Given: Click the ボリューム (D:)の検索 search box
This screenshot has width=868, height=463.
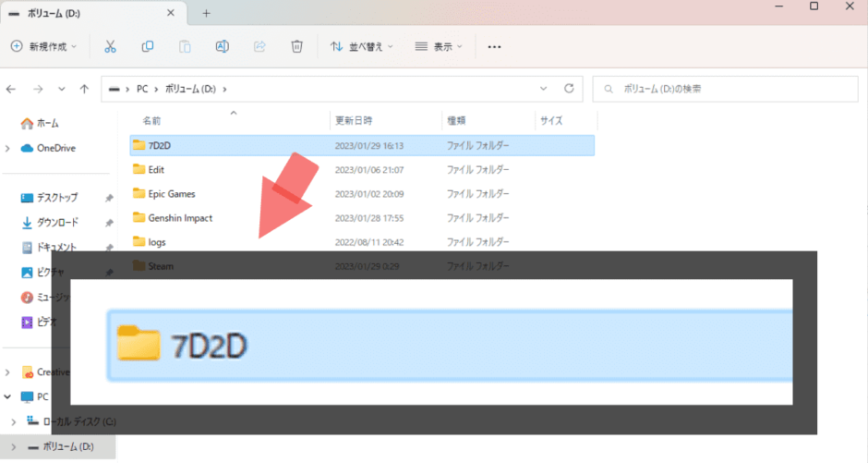Looking at the screenshot, I should pyautogui.click(x=725, y=89).
